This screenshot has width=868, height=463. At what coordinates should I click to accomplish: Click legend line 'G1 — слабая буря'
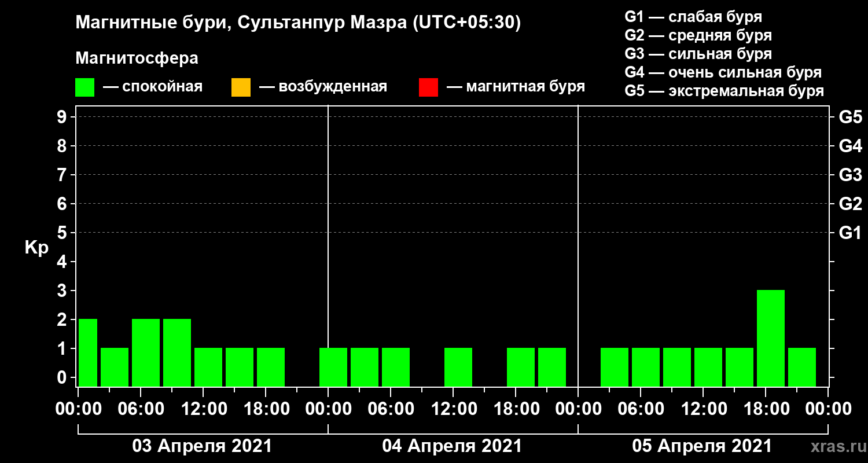coord(693,17)
